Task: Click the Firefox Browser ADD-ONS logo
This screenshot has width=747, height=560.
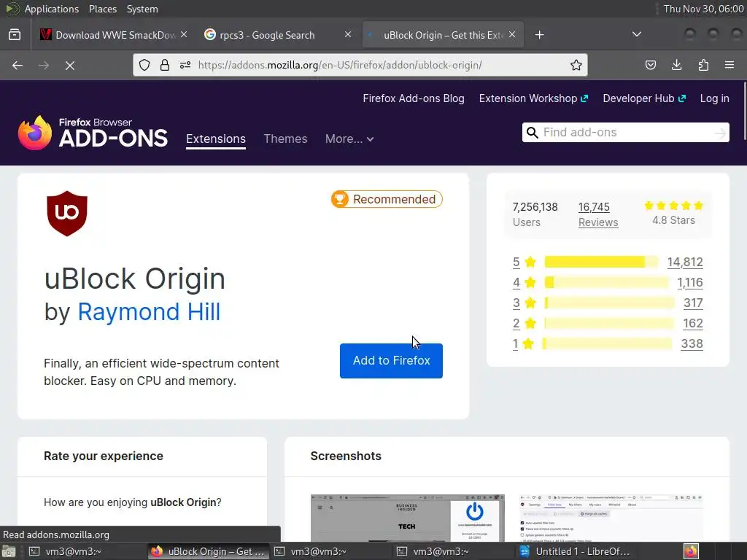Action: (93, 133)
